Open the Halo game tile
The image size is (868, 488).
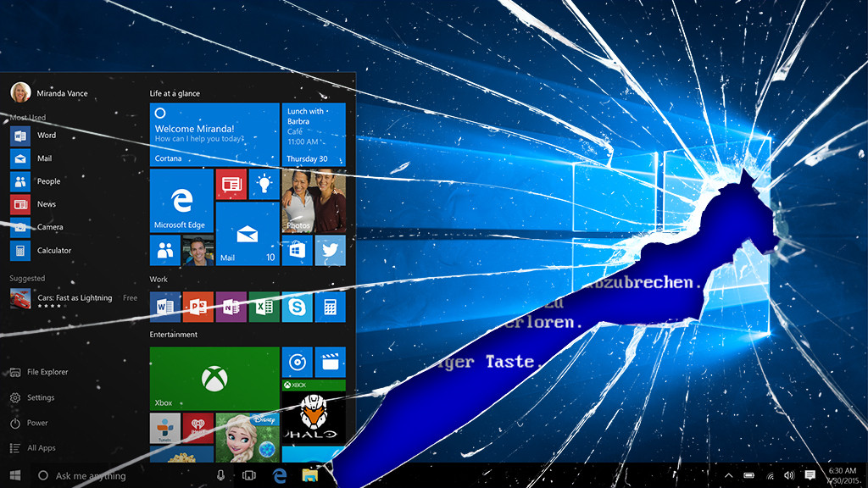tap(314, 413)
